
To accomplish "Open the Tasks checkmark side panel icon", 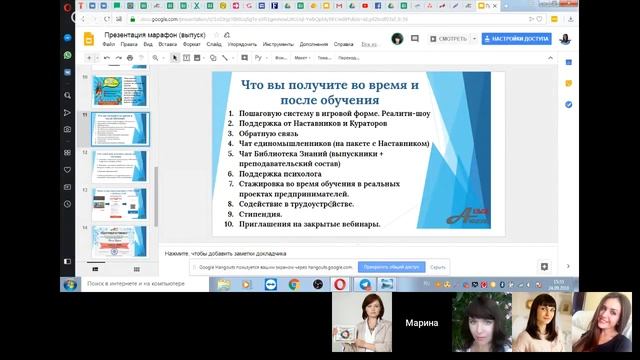I will [569, 104].
